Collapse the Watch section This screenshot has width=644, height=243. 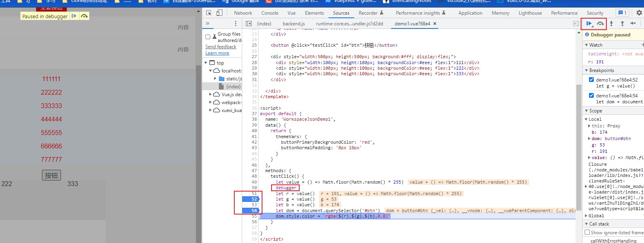pos(587,45)
